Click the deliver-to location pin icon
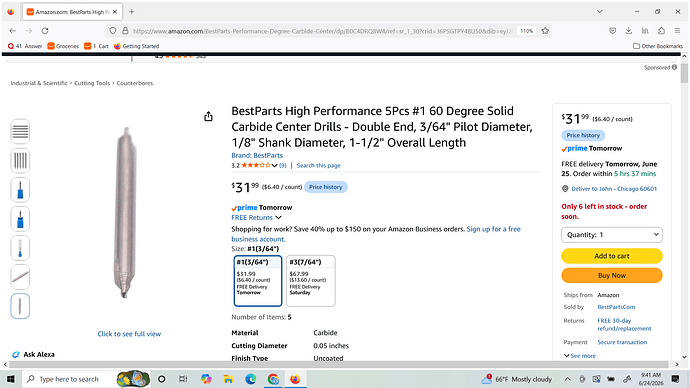Image resolution: width=690 pixels, height=388 pixels. [x=565, y=189]
